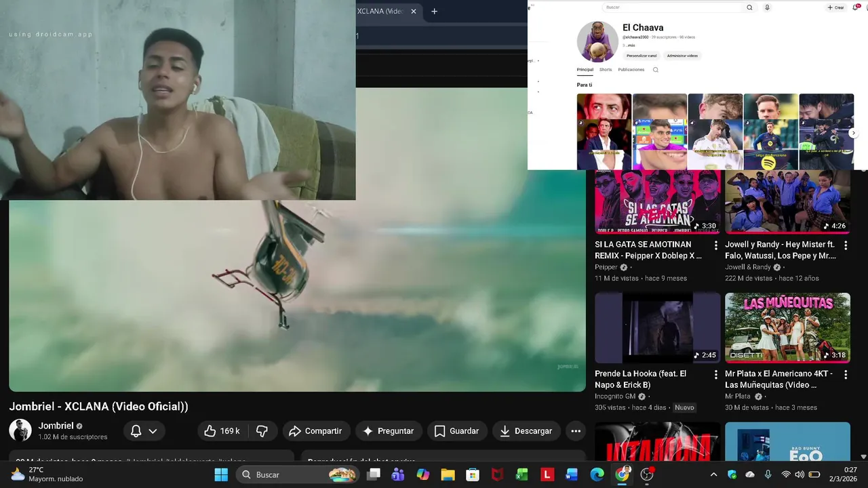Click the Jombriel channel avatar
This screenshot has width=868, height=488.
tap(20, 430)
